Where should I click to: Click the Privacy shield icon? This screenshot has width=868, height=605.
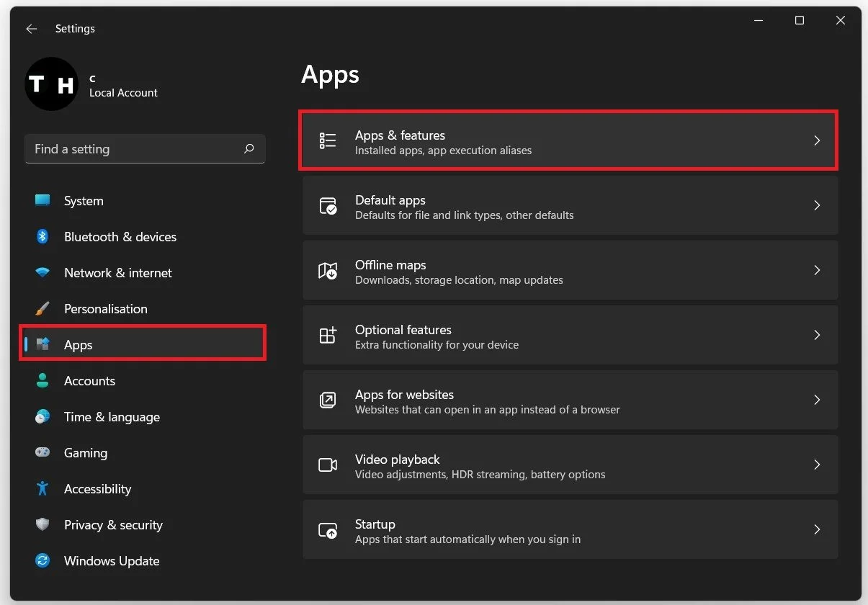point(42,525)
